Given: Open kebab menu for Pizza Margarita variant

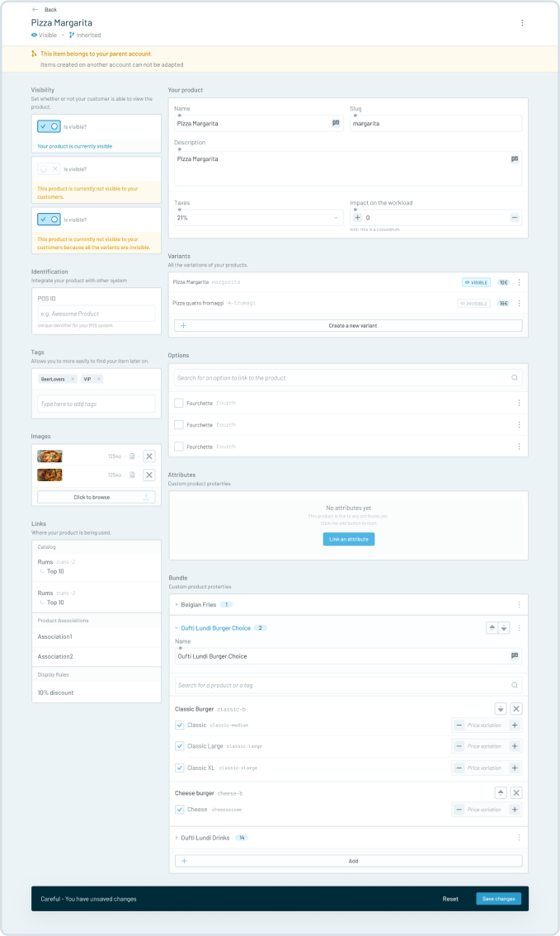Looking at the screenshot, I should 519,282.
